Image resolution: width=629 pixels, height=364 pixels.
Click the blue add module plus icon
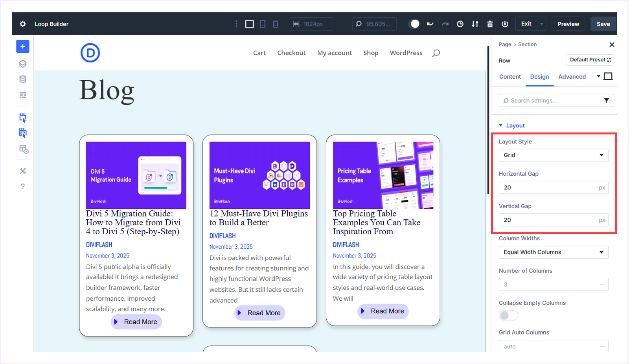23,46
